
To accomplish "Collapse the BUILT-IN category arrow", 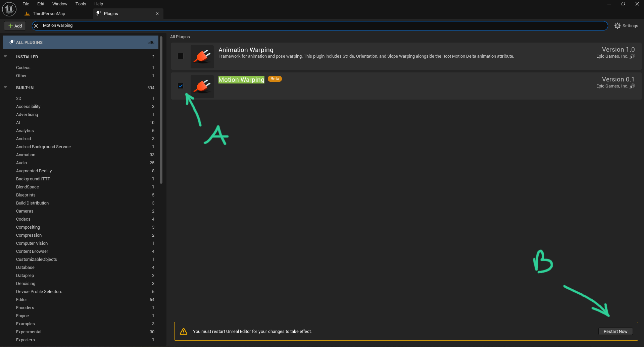I will coord(5,88).
